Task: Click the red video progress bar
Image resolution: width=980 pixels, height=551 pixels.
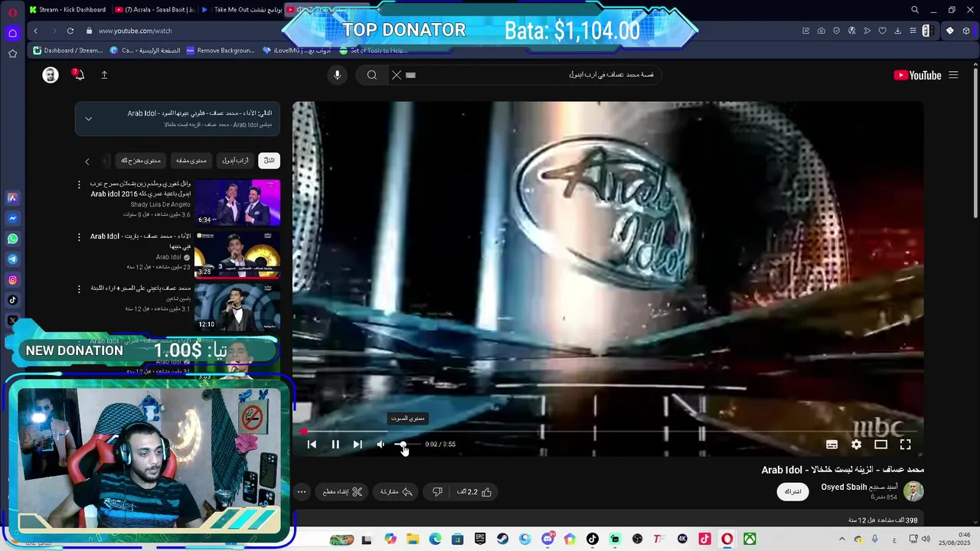Action: pos(608,432)
